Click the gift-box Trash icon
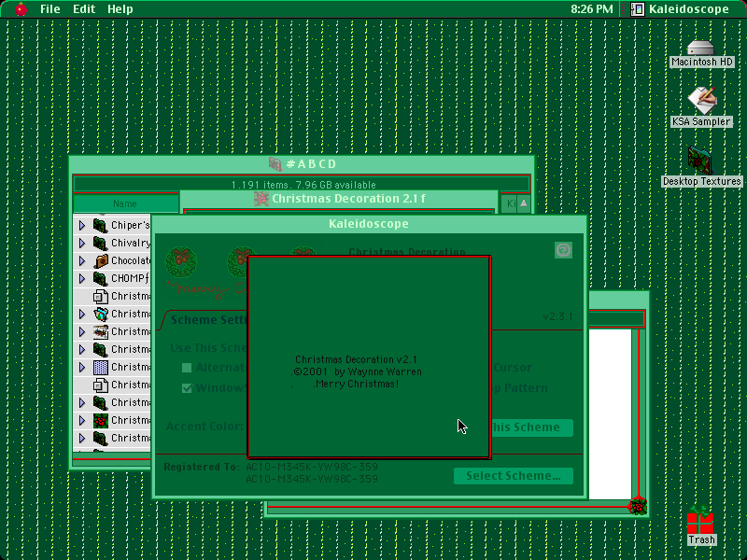This screenshot has width=747, height=560. pyautogui.click(x=699, y=520)
